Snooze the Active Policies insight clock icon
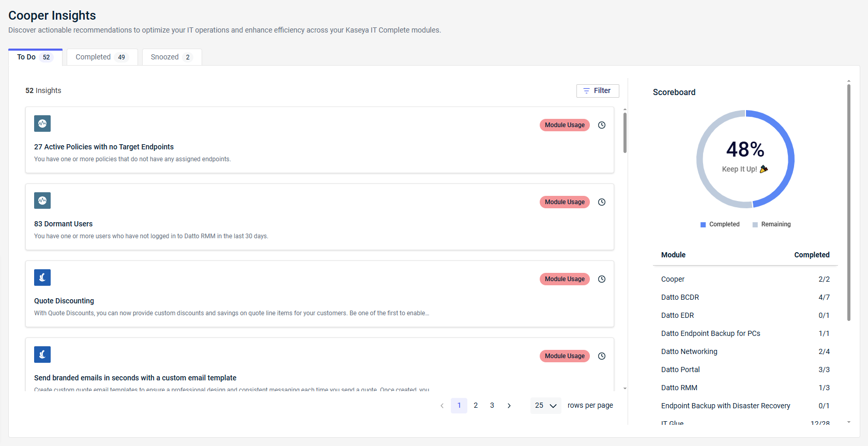Viewport: 868px width, 446px height. click(x=602, y=125)
